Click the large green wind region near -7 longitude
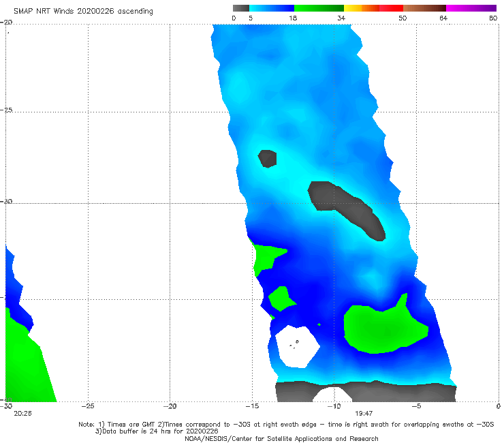The image size is (504, 443). click(384, 330)
